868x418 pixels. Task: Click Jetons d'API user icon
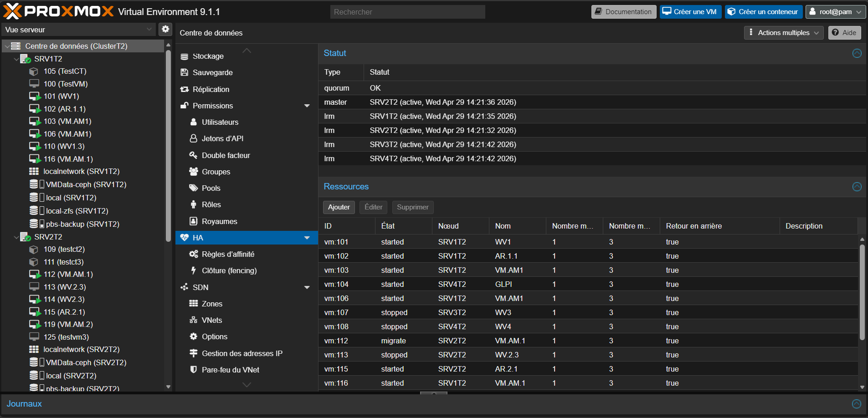(194, 138)
